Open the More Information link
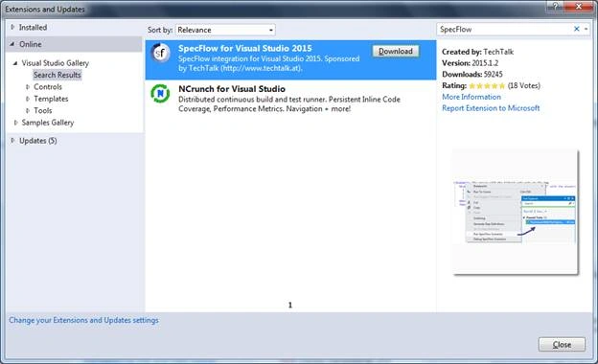The height and width of the screenshot is (364, 598). tap(471, 97)
